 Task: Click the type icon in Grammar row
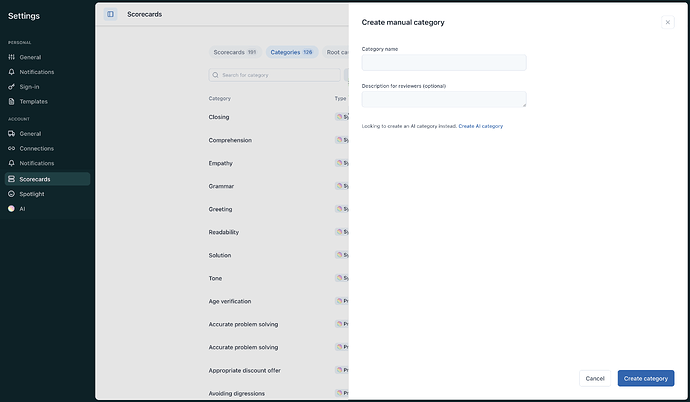339,186
